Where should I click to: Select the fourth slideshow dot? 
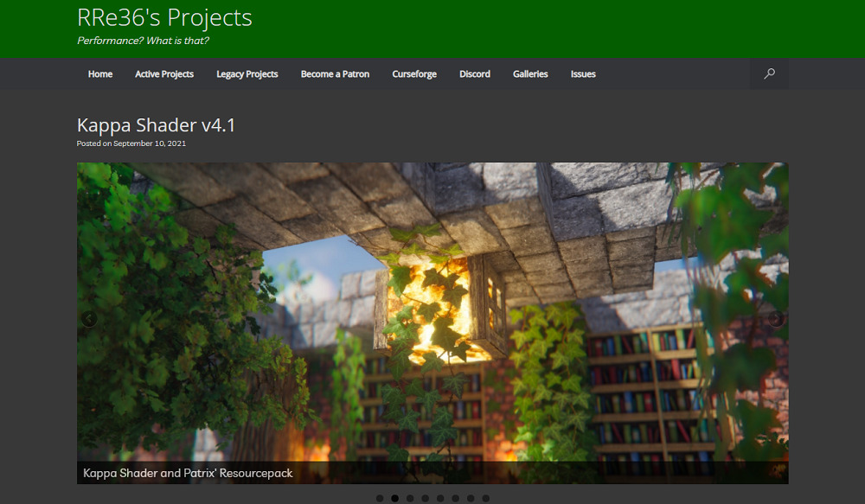click(x=426, y=499)
